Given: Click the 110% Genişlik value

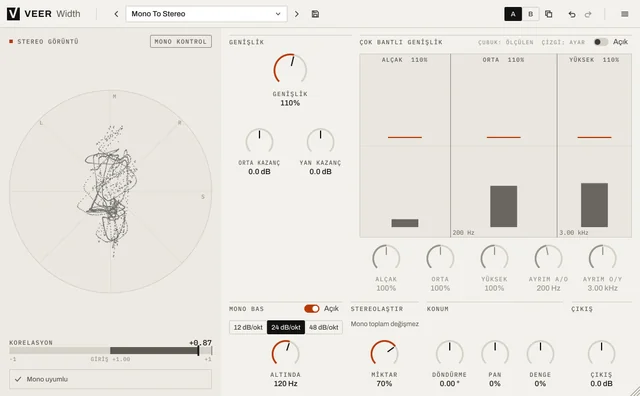Looking at the screenshot, I should tap(290, 103).
